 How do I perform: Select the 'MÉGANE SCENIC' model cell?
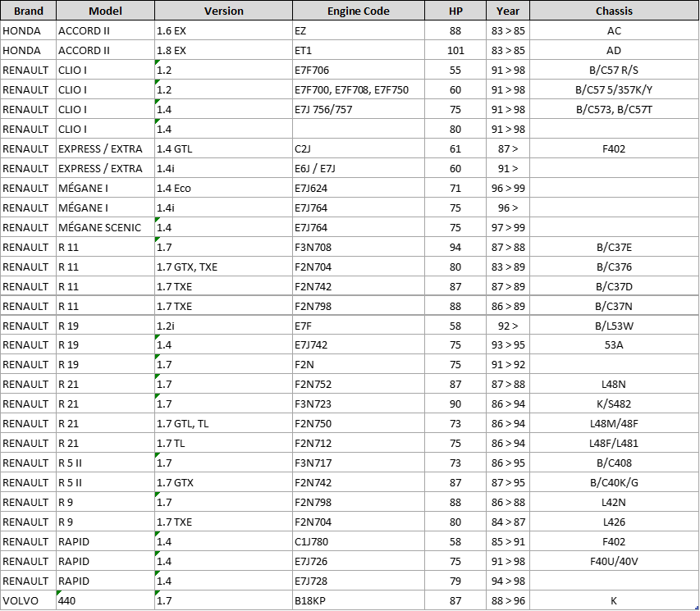pyautogui.click(x=105, y=227)
